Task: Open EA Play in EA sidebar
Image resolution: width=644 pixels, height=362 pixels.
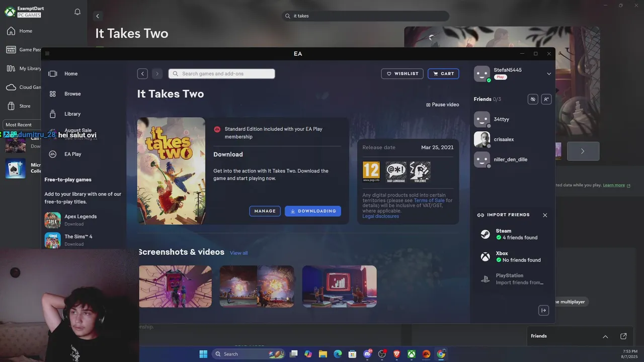Action: (x=73, y=154)
